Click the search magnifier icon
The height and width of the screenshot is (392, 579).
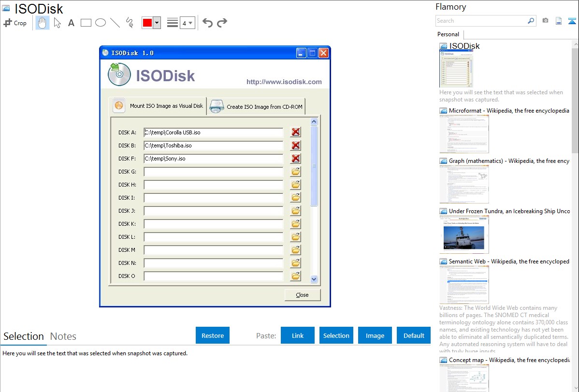click(x=531, y=21)
